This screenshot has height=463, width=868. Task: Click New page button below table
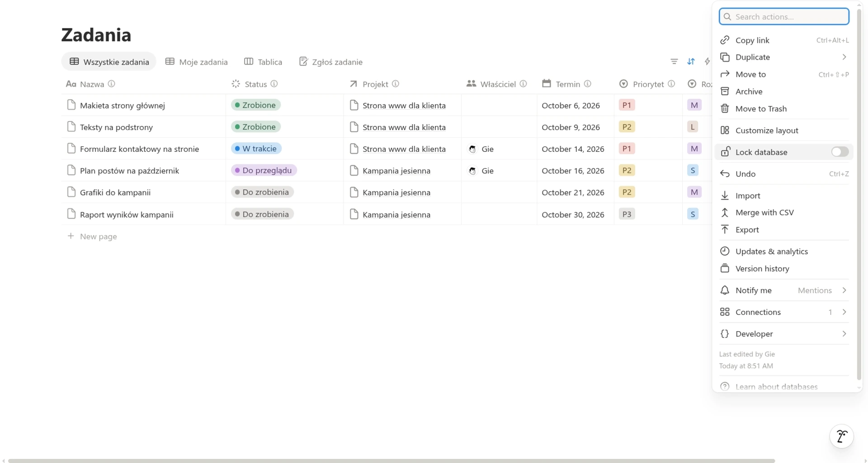pos(92,236)
